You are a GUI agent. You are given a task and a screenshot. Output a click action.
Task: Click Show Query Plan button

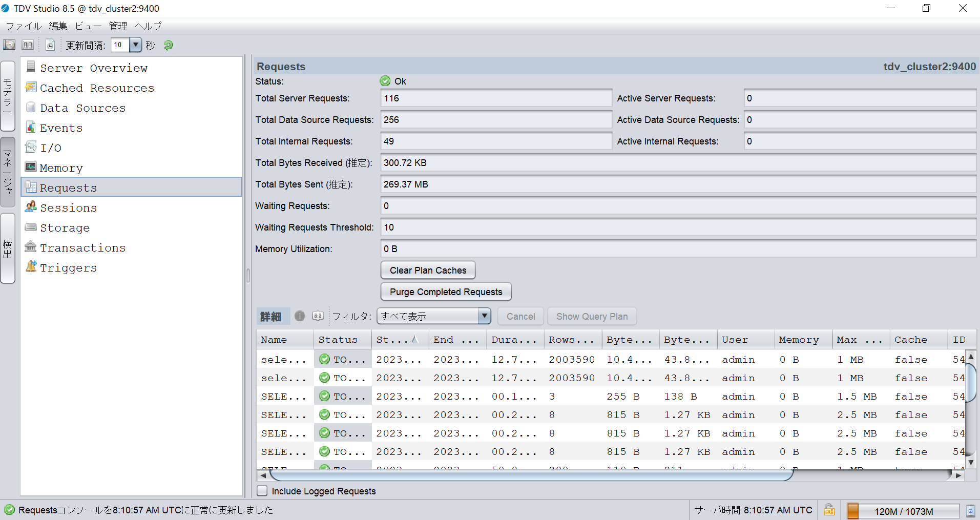(x=592, y=317)
